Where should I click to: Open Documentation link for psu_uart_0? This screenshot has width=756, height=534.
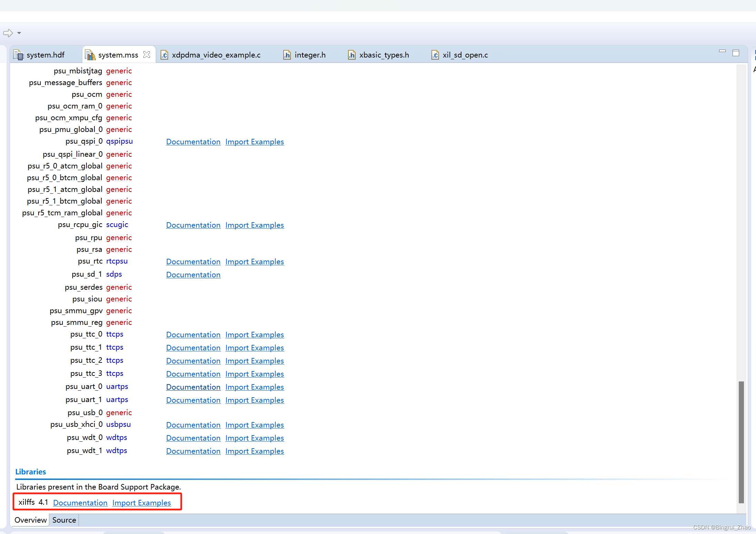tap(193, 387)
